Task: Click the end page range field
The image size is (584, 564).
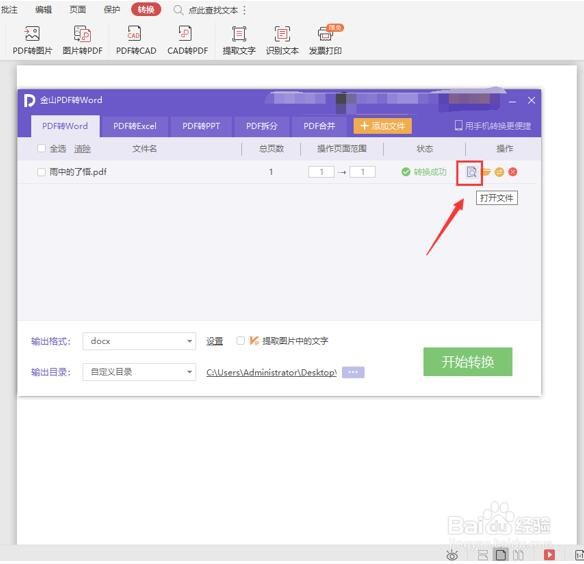Action: pos(362,172)
